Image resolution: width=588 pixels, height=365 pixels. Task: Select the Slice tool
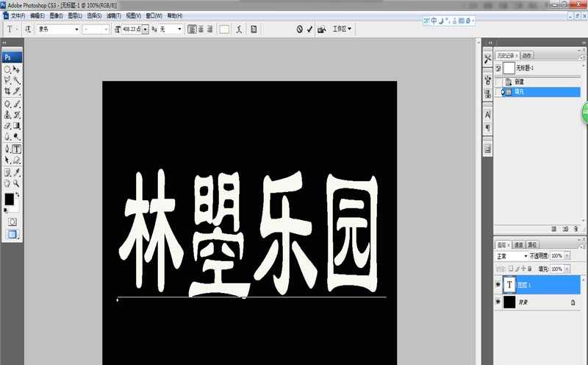click(x=16, y=91)
